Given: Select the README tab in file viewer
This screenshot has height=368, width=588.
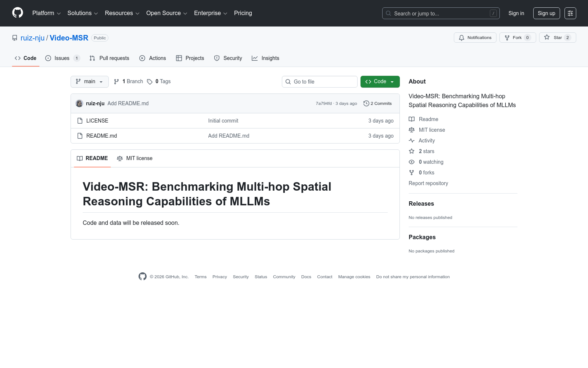Looking at the screenshot, I should (x=92, y=158).
